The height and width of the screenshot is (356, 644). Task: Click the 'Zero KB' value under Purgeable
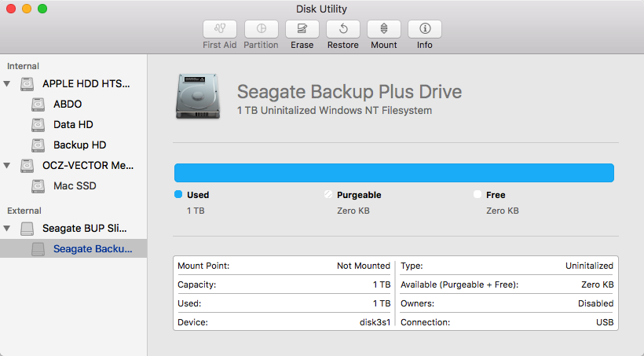[353, 211]
